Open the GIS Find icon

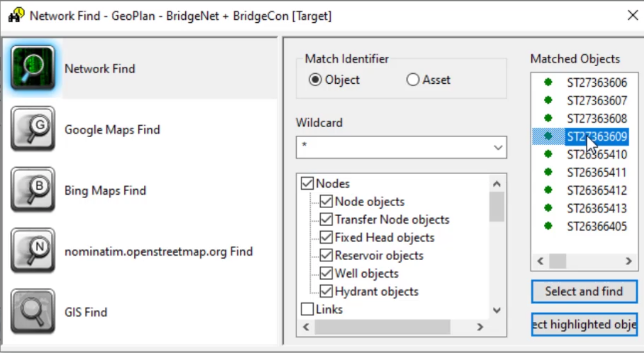33,311
